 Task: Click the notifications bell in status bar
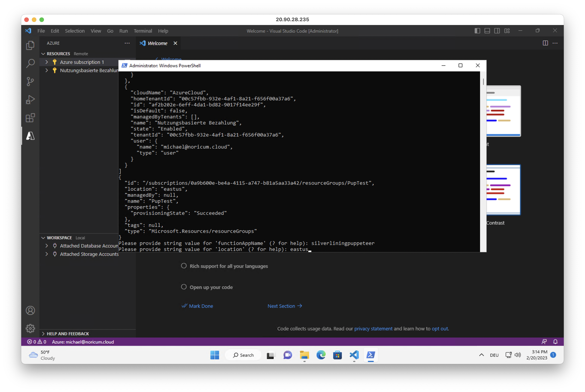(555, 342)
